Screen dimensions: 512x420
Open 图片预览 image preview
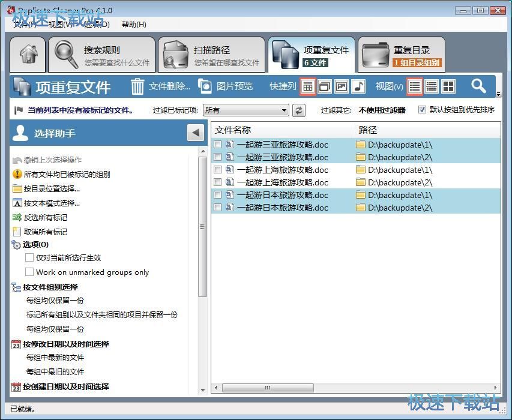click(x=226, y=86)
